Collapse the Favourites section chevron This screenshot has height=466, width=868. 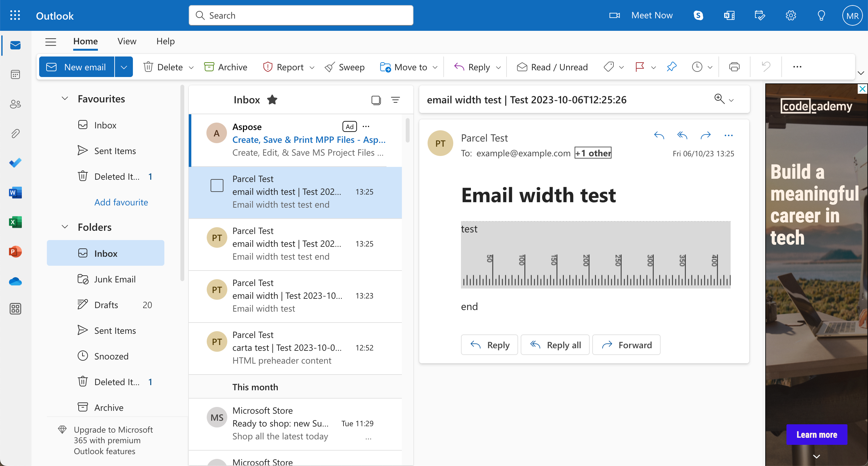point(65,99)
